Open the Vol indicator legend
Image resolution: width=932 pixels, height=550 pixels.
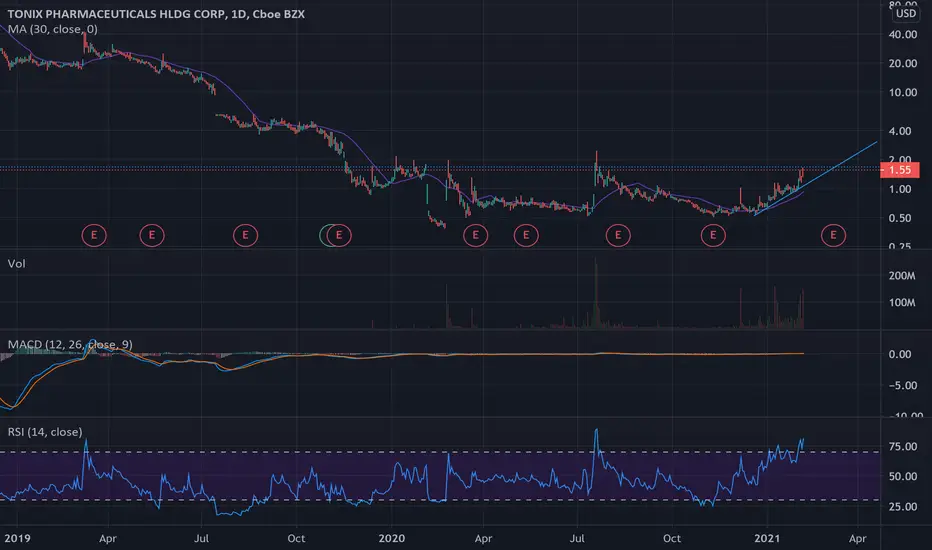pyautogui.click(x=16, y=263)
